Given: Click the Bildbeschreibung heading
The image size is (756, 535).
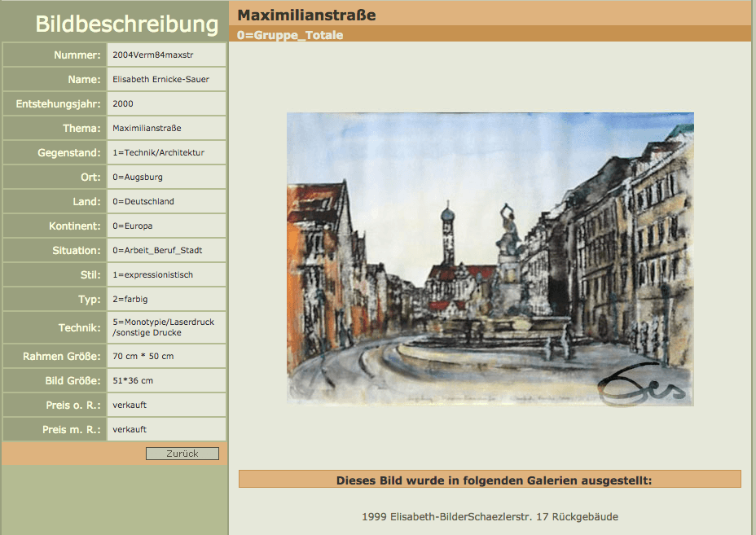Looking at the screenshot, I should (127, 24).
